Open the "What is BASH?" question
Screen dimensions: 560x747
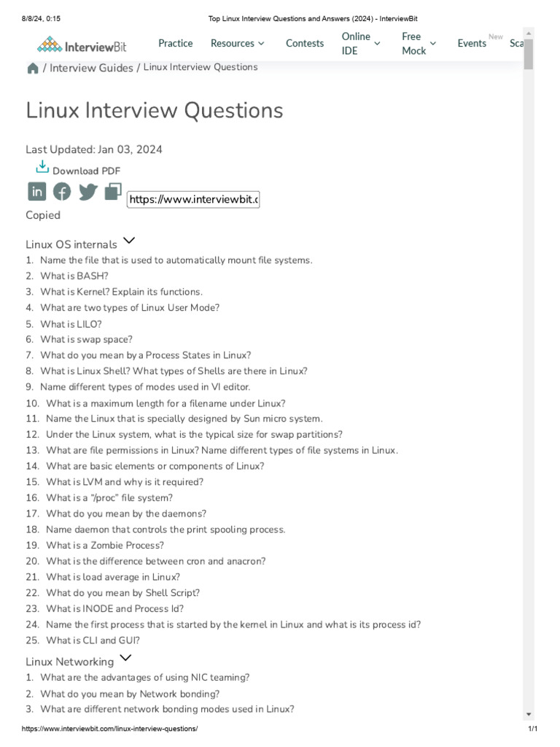click(x=74, y=276)
